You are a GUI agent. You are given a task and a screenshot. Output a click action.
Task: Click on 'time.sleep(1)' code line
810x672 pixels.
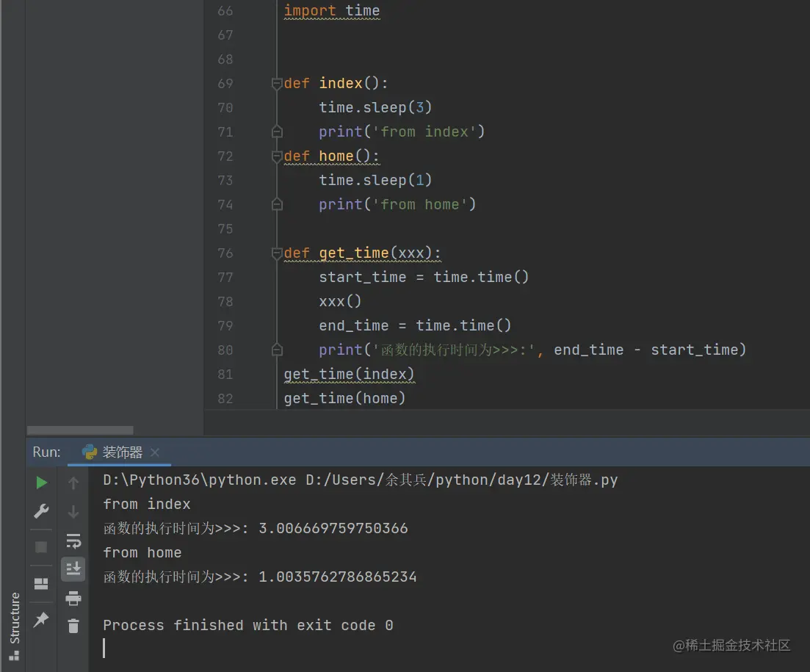[x=375, y=180]
